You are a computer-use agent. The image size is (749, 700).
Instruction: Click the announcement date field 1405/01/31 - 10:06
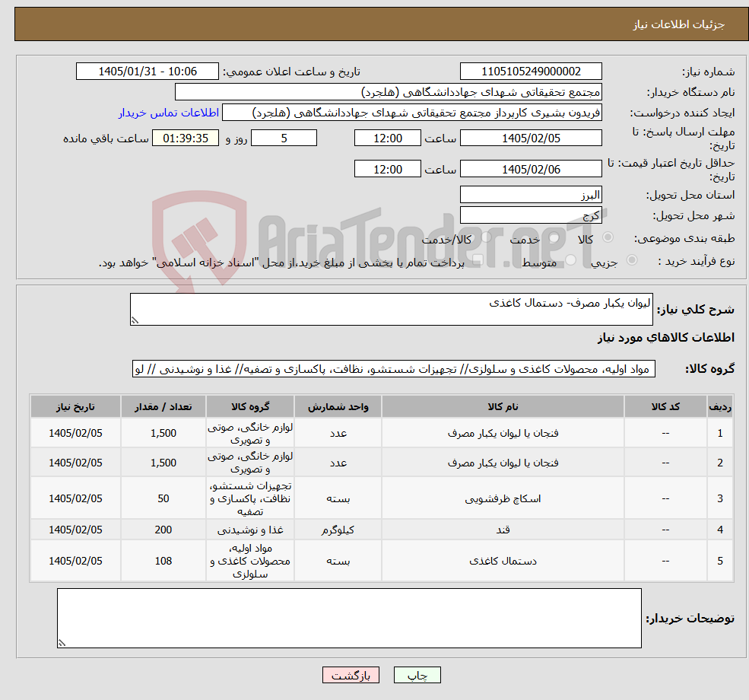click(x=147, y=72)
